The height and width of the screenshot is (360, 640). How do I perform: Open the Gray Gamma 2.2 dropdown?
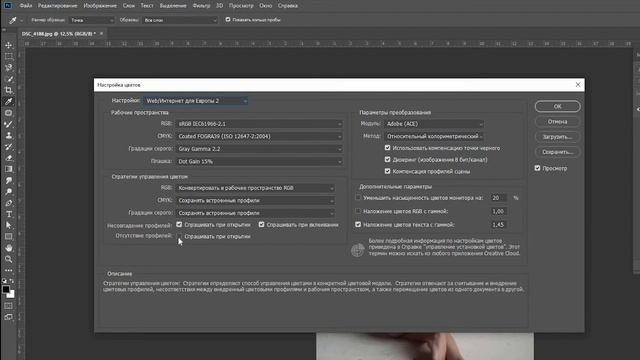click(x=259, y=149)
